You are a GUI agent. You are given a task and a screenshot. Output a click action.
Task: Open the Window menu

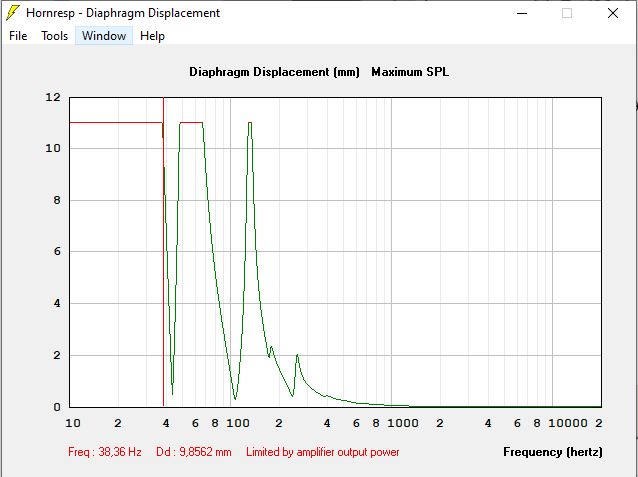pos(104,36)
